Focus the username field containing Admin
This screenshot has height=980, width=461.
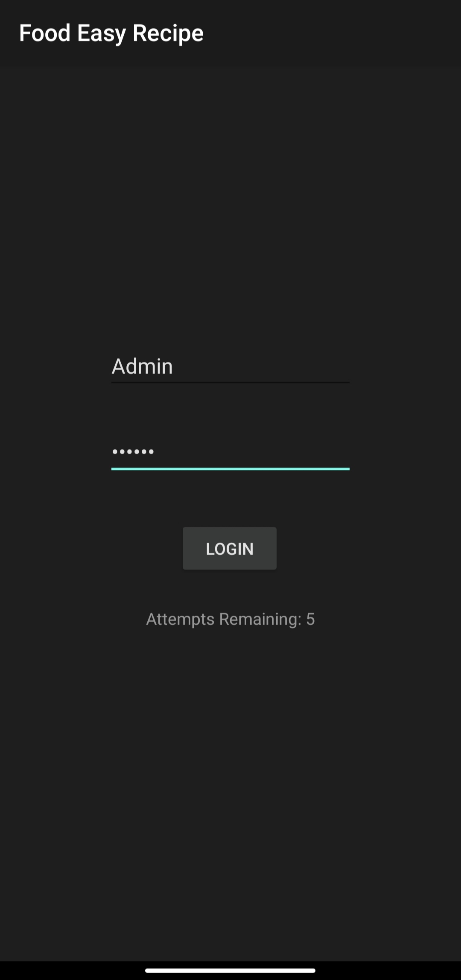coord(230,366)
